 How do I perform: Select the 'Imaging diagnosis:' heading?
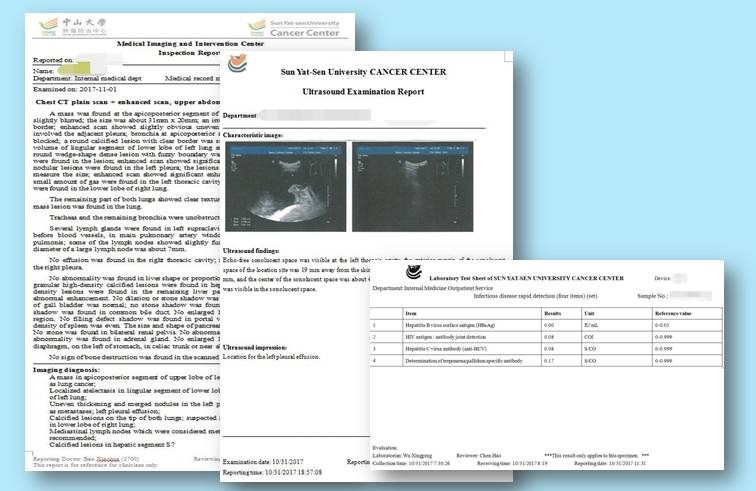67,369
